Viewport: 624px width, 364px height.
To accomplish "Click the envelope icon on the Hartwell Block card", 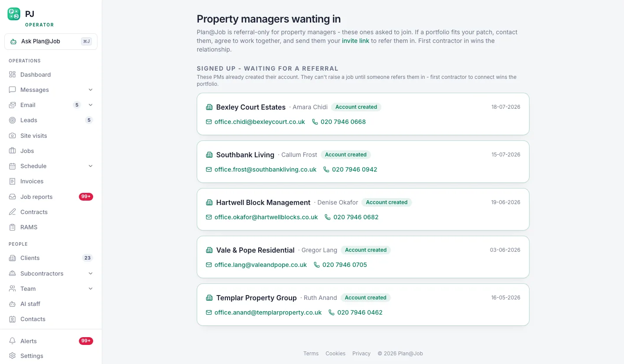I will pyautogui.click(x=209, y=217).
